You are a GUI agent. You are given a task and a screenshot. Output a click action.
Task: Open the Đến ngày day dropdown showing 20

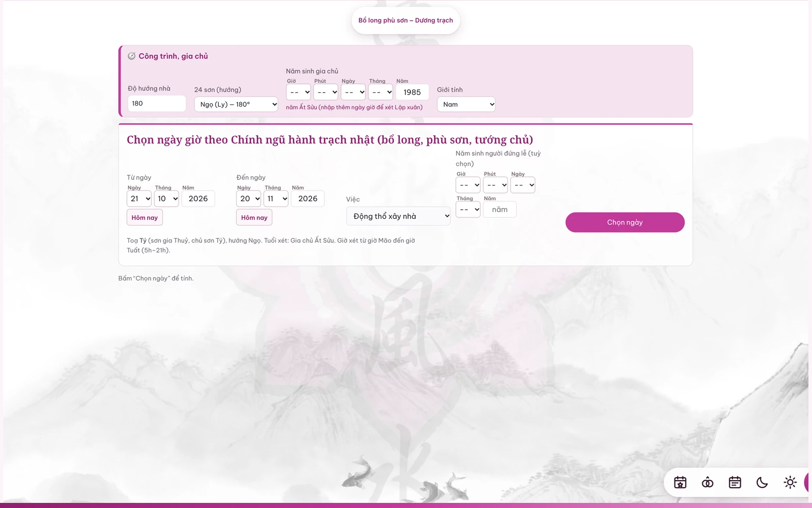249,199
